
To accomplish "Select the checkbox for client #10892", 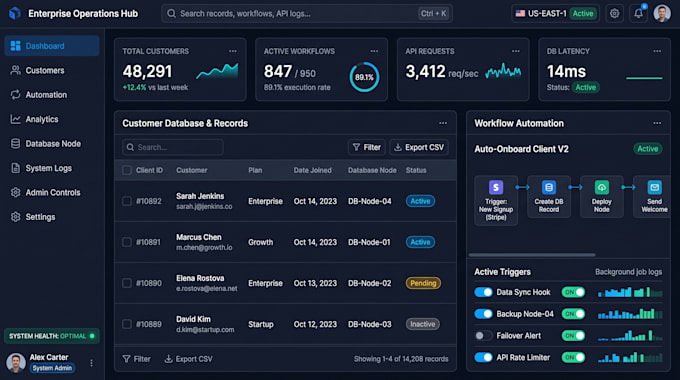I will click(127, 201).
